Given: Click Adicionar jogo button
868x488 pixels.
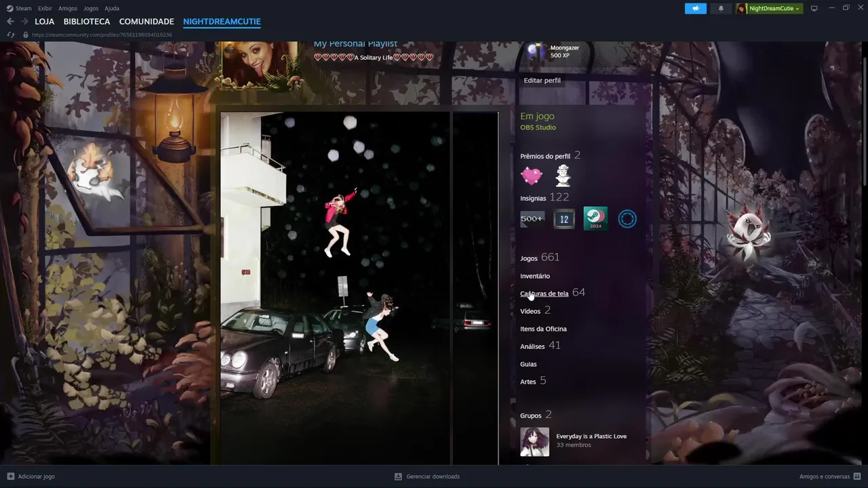Looking at the screenshot, I should click(x=31, y=476).
